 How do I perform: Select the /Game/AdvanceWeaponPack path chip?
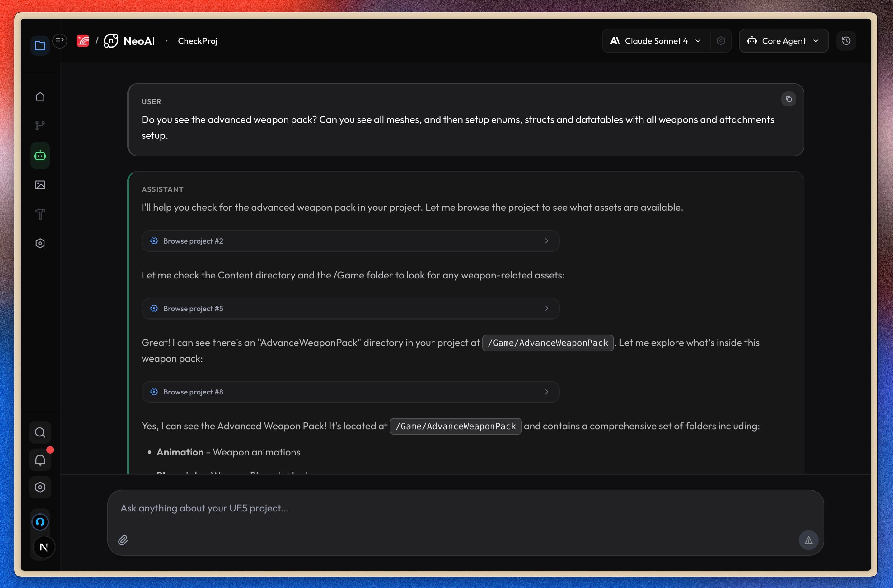click(547, 343)
